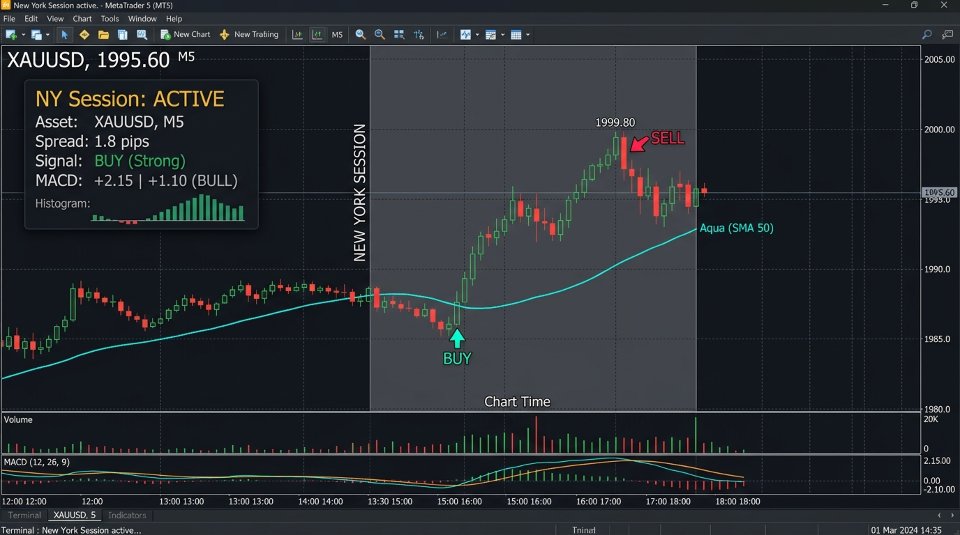The image size is (960, 535).
Task: Click the yellow diamond toolbar icon
Action: [x=84, y=35]
